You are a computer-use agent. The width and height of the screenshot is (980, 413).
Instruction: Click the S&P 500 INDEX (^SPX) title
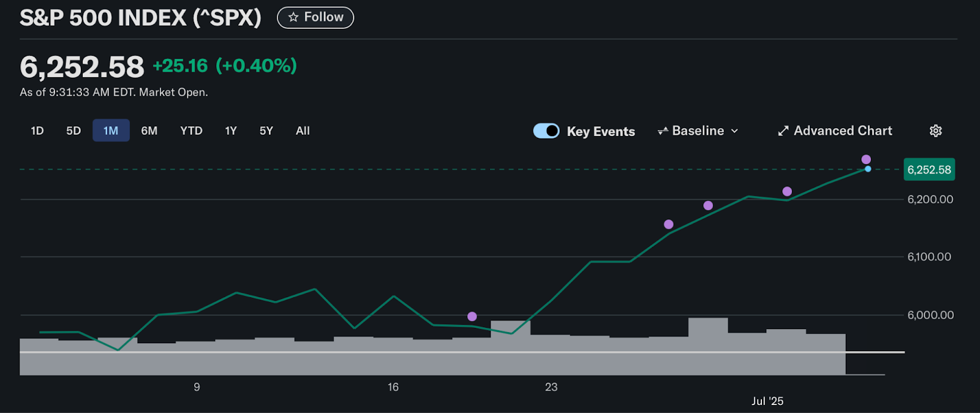point(140,18)
